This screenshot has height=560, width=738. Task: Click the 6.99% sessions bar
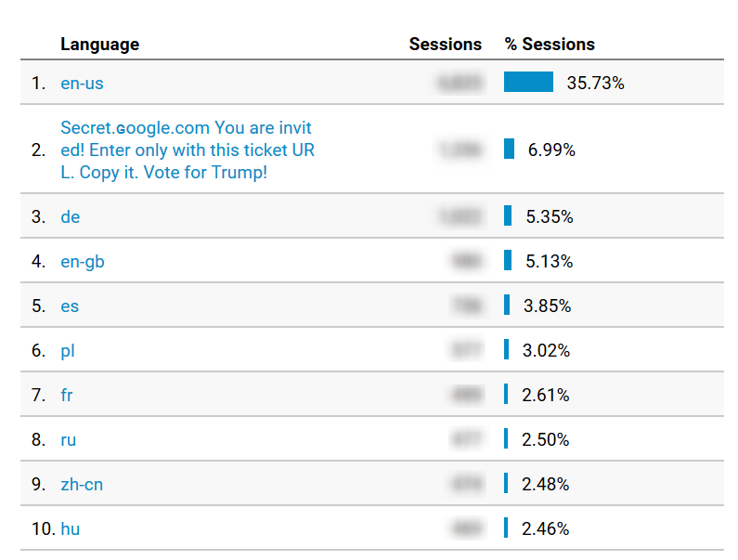(509, 149)
